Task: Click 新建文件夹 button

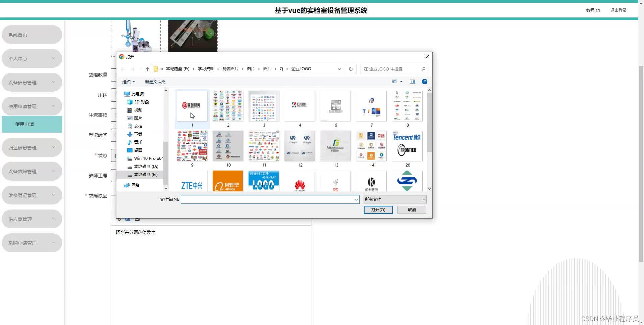Action: 155,82
